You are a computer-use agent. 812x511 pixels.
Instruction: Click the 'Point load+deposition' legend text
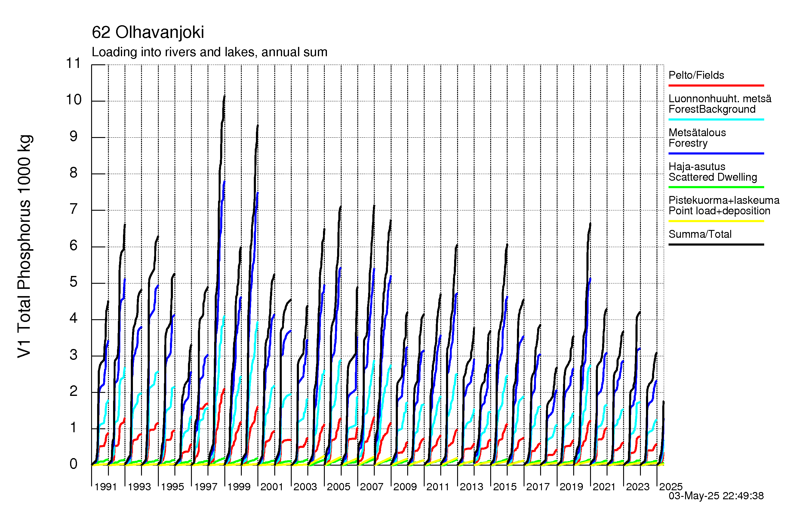pos(719,211)
